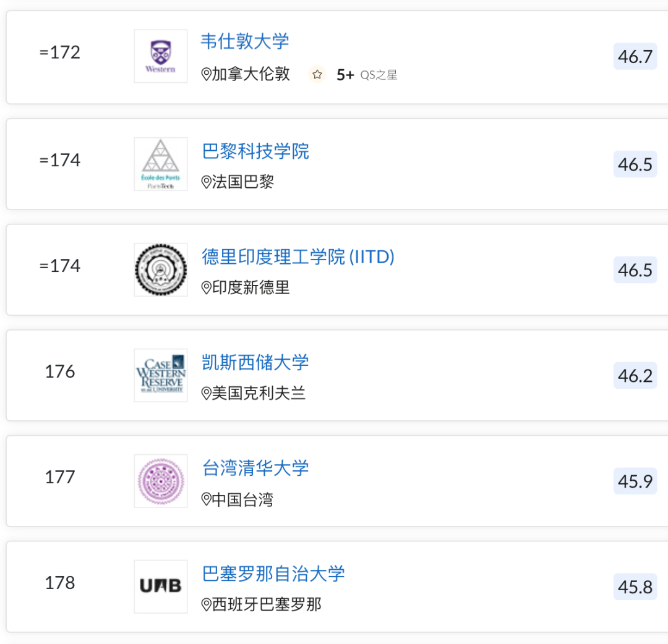
Task: Click the École des Ponts ParisTech logo
Action: point(160,164)
